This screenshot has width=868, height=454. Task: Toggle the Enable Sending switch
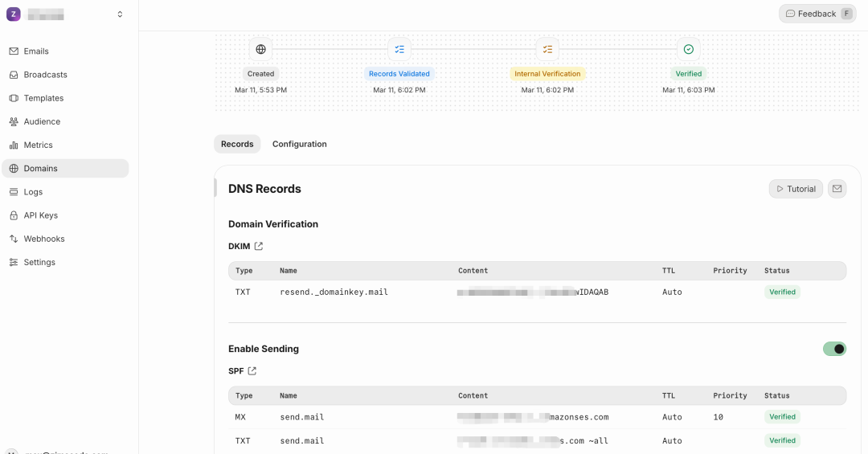click(834, 349)
